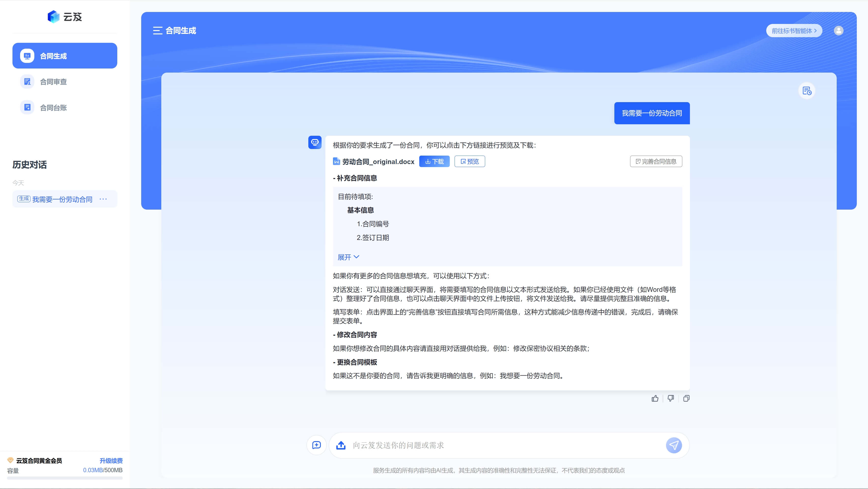The image size is (868, 489).
Task: Click the send message paper-plane icon
Action: coord(674,445)
